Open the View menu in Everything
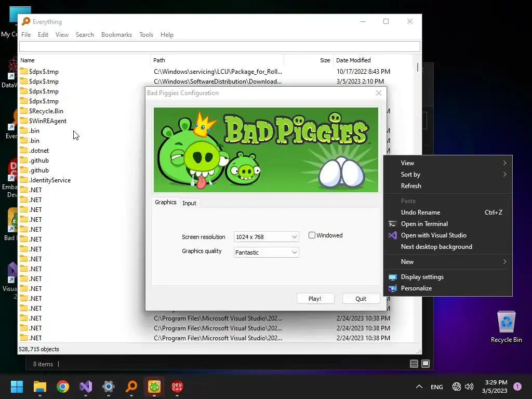Image resolution: width=532 pixels, height=399 pixels. point(62,35)
